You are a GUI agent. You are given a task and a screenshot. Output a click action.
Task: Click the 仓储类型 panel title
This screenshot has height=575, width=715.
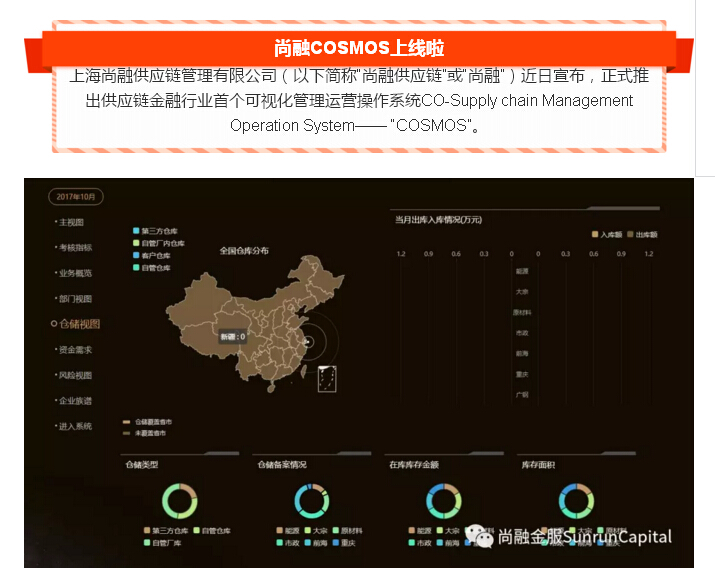142,465
